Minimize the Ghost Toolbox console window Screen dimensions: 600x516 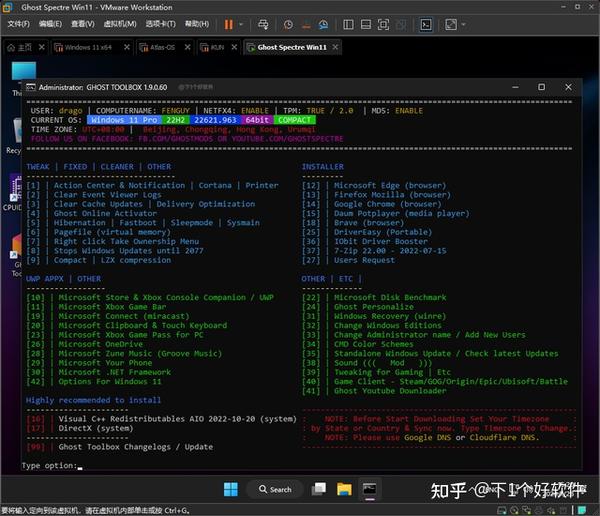[515, 87]
